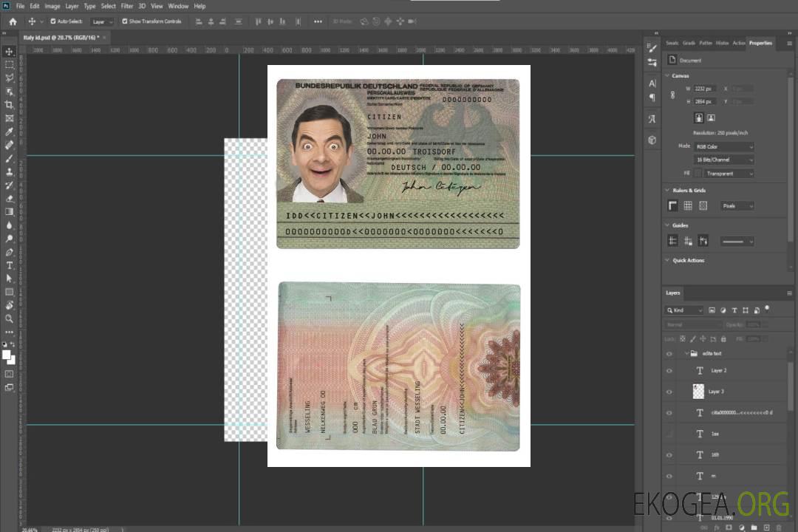Click the lock position icon

pos(703,338)
